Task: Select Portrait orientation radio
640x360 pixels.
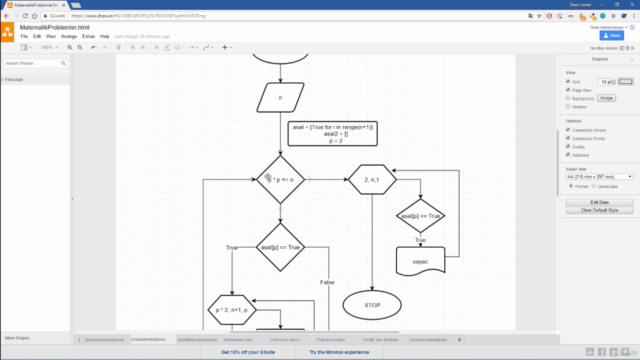Action: point(571,186)
